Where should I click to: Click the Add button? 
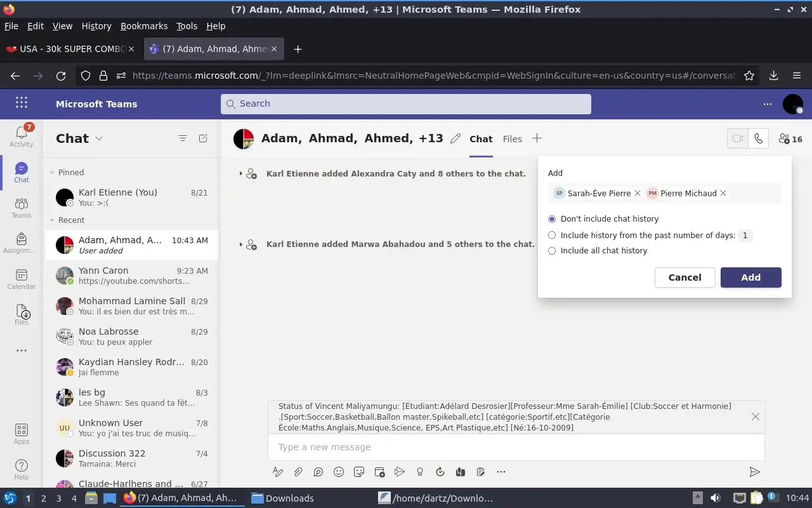750,277
